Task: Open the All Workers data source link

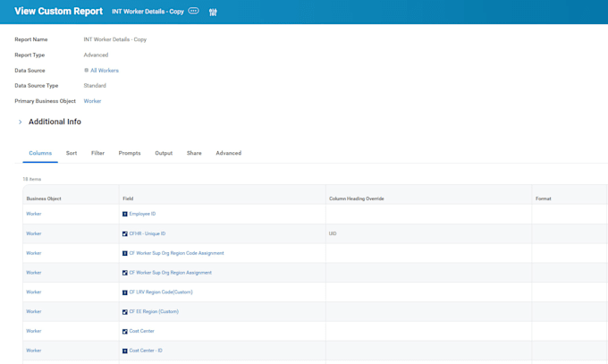Action: click(105, 71)
